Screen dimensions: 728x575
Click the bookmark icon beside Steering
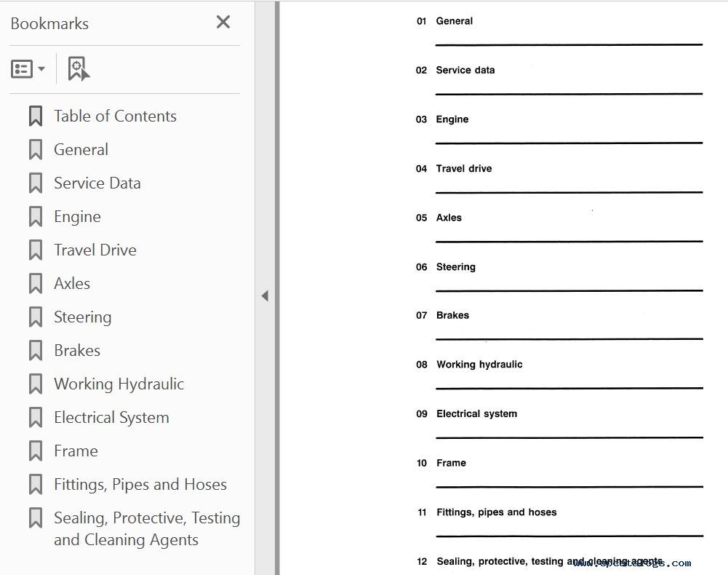point(36,317)
